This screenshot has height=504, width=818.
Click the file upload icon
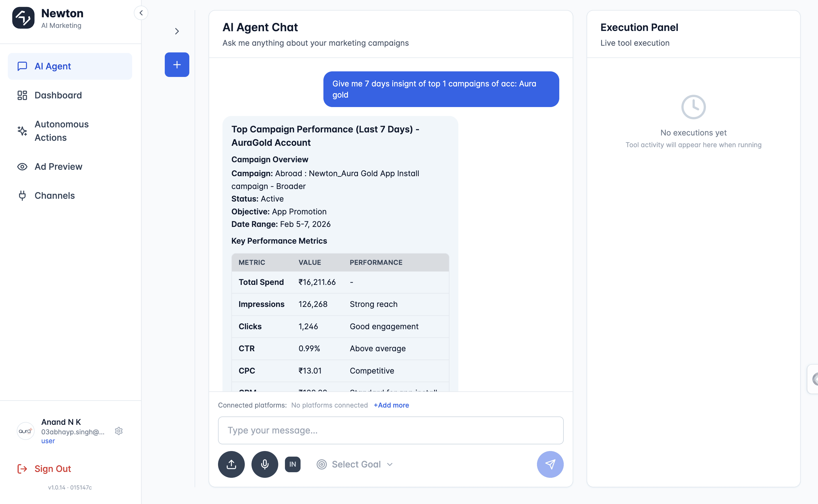231,464
